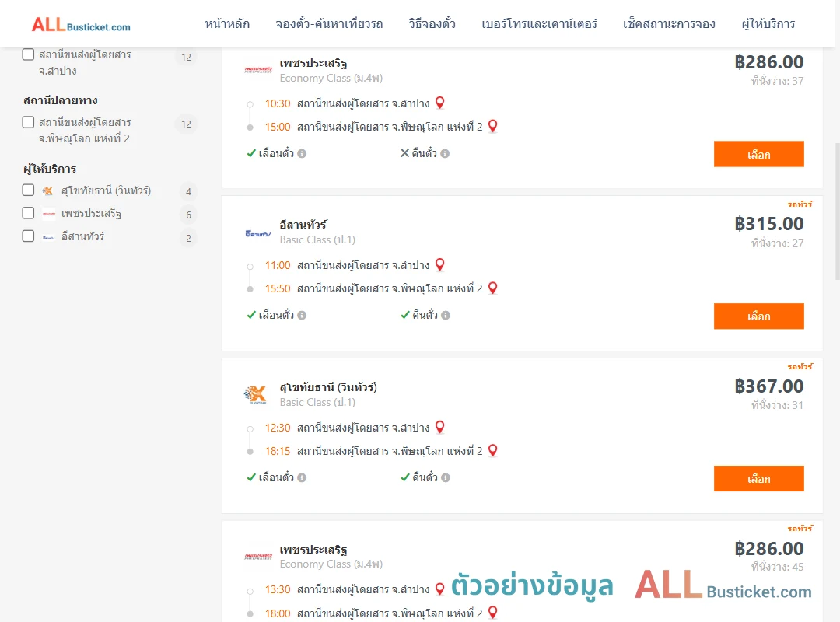Select the ฿367.00 สุโขทัยธานี trip เลือก button
The height and width of the screenshot is (622, 840).
point(758,478)
